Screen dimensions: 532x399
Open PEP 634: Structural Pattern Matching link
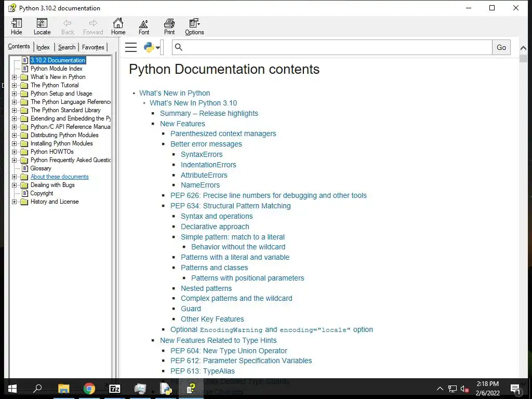tap(230, 206)
